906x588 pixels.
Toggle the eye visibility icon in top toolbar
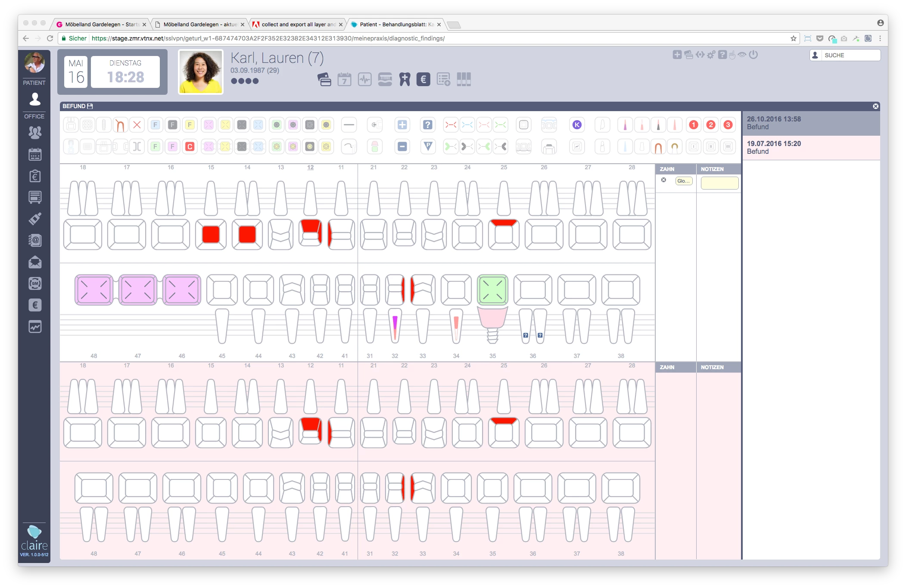[742, 55]
